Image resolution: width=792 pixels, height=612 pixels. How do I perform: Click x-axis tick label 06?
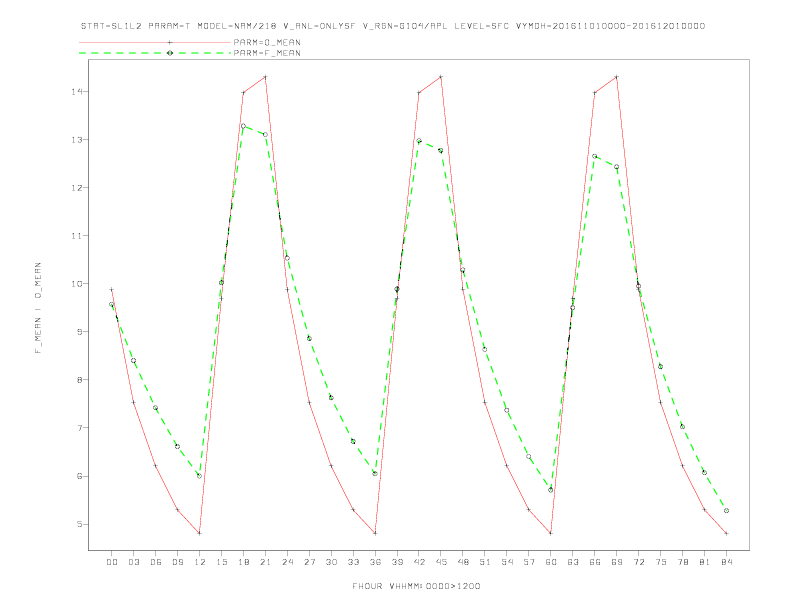156,562
